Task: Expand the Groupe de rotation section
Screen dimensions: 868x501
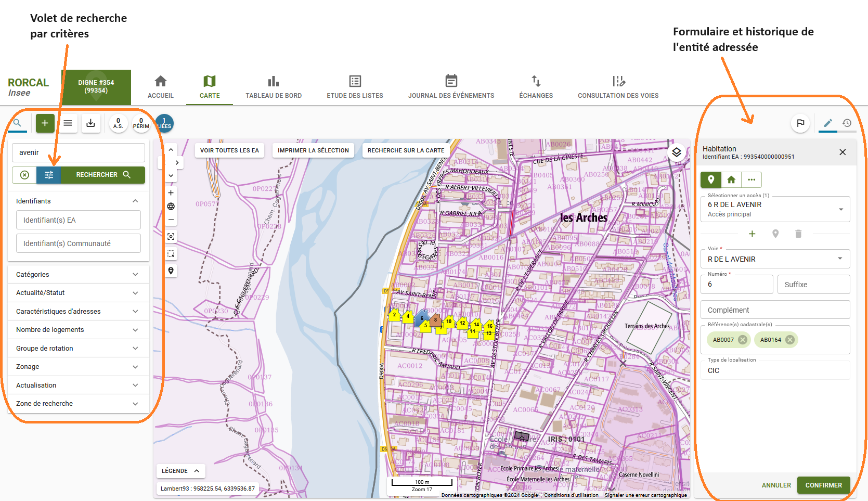Action: [x=79, y=348]
